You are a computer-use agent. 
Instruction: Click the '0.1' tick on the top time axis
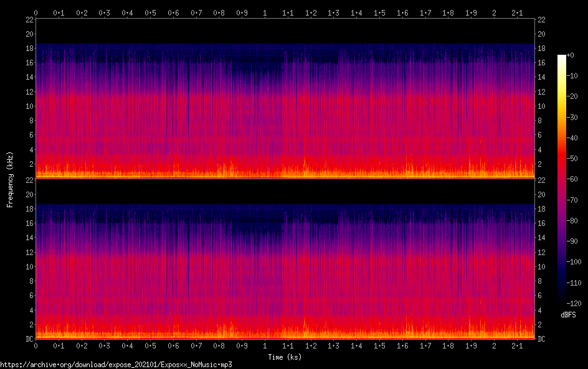click(x=59, y=13)
